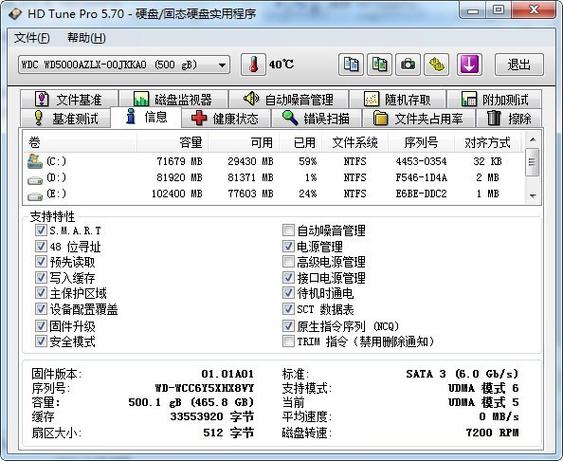Open the 错误扫描 tab with magnifier icon
The image size is (563, 461).
tap(316, 118)
